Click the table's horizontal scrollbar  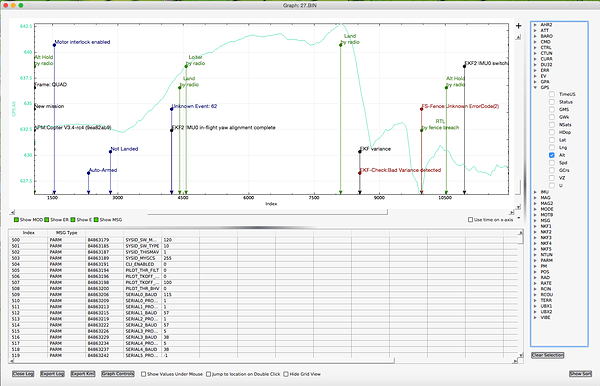point(204,361)
